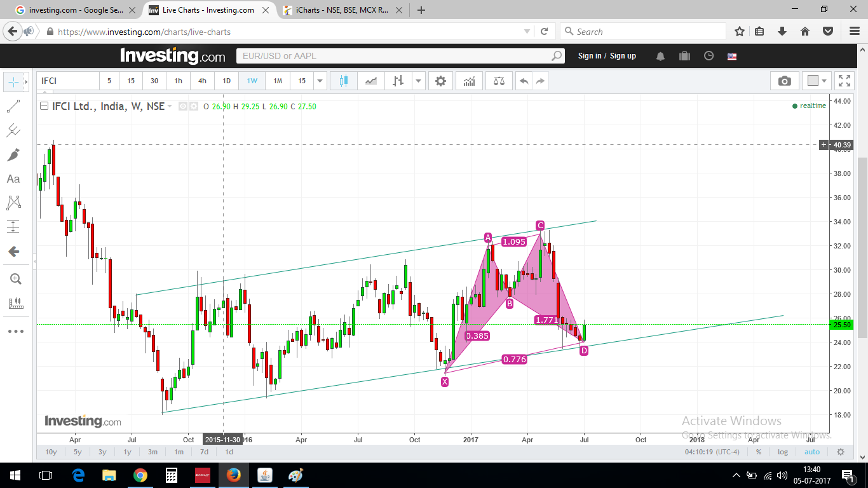Select the brush drawing tool

point(13,154)
